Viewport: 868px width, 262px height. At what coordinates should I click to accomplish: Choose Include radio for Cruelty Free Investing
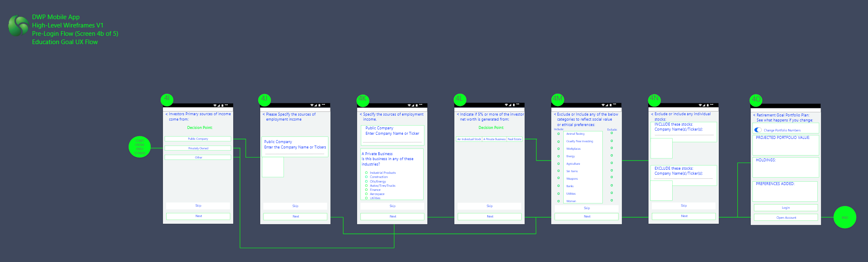(x=558, y=141)
